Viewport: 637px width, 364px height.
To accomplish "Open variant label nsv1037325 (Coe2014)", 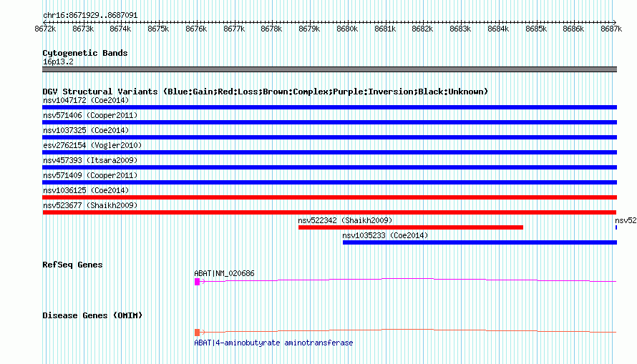I will (x=86, y=130).
